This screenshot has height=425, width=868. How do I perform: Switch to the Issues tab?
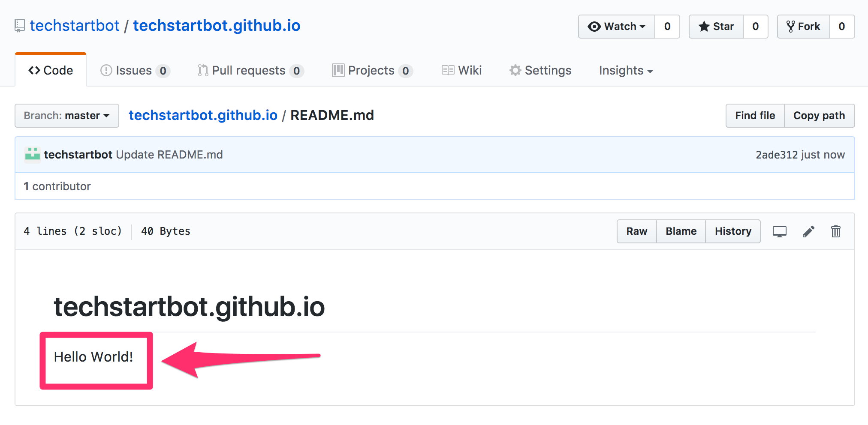133,70
